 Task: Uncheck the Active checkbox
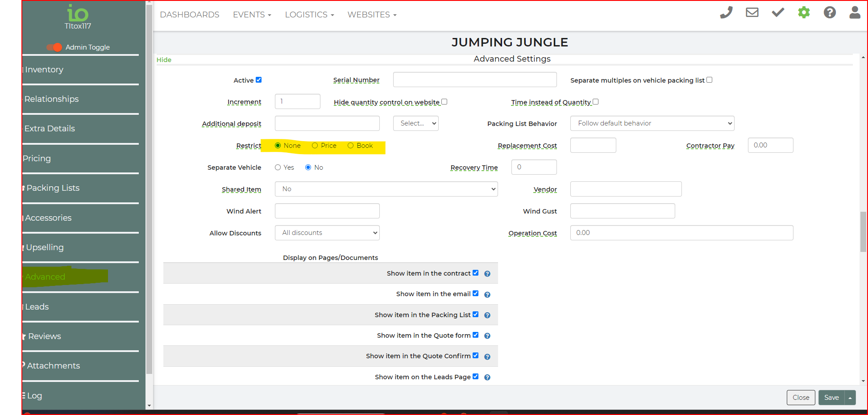tap(258, 80)
